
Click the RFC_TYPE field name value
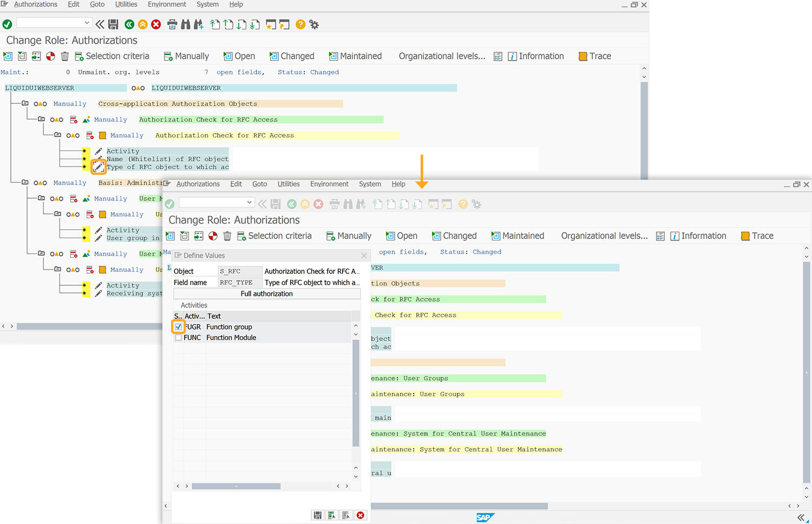coord(240,283)
